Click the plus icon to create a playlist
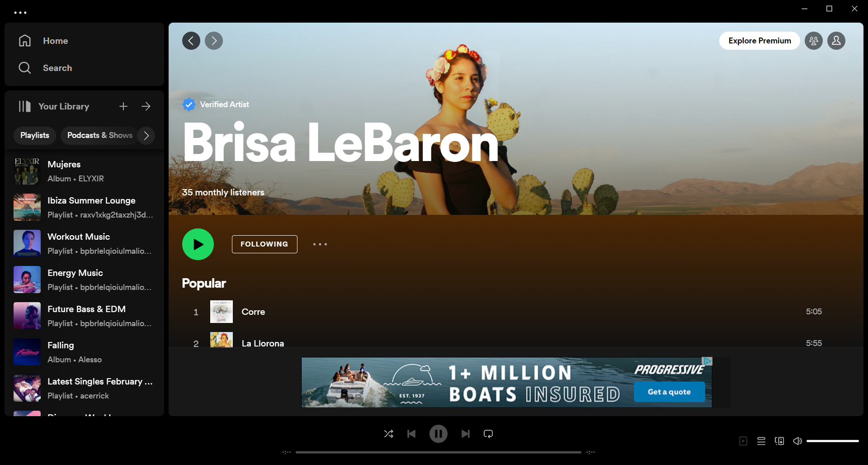The width and height of the screenshot is (868, 465). (123, 106)
